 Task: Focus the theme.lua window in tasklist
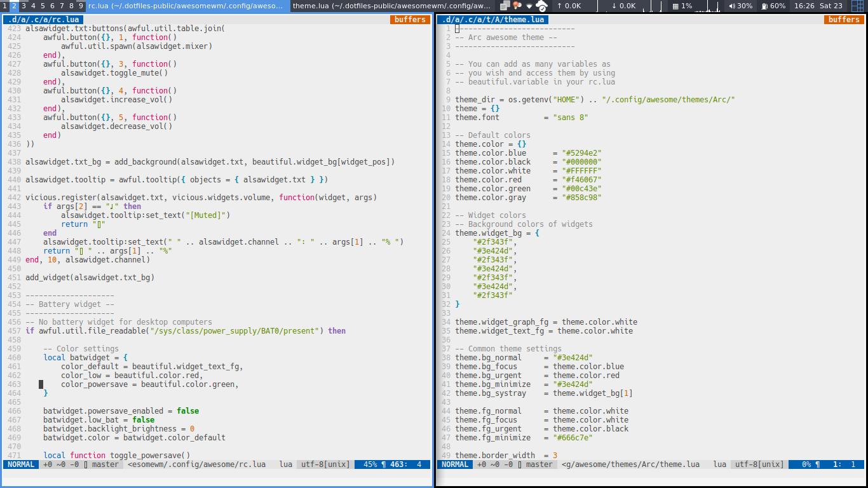393,6
